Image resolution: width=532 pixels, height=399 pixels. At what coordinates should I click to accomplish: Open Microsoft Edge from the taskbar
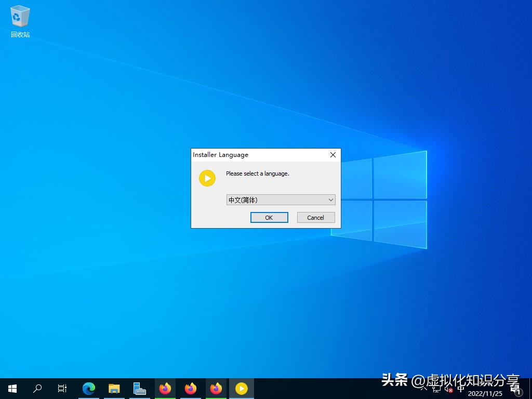(88, 388)
